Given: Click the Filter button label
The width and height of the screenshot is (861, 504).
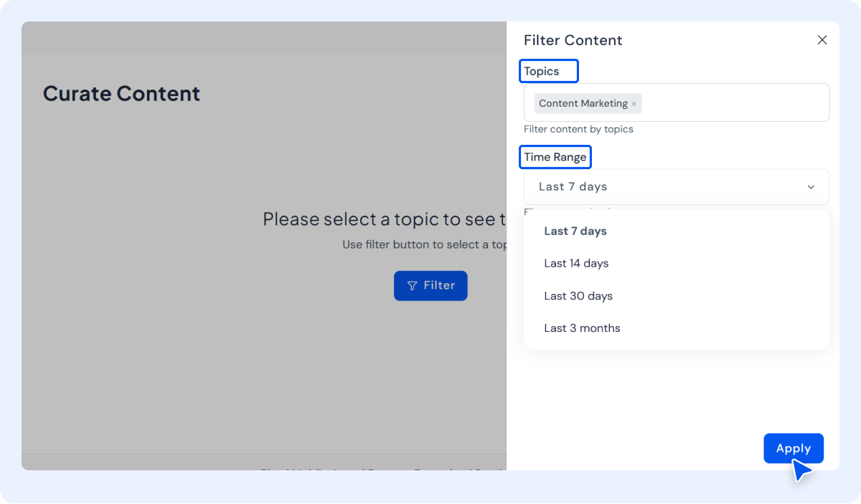Looking at the screenshot, I should (439, 285).
